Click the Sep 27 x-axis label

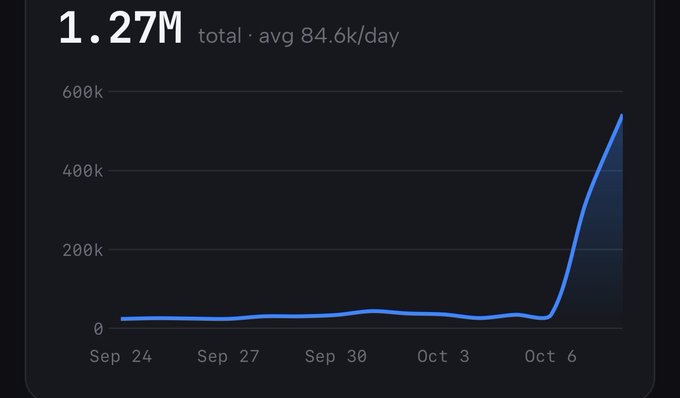click(x=228, y=356)
